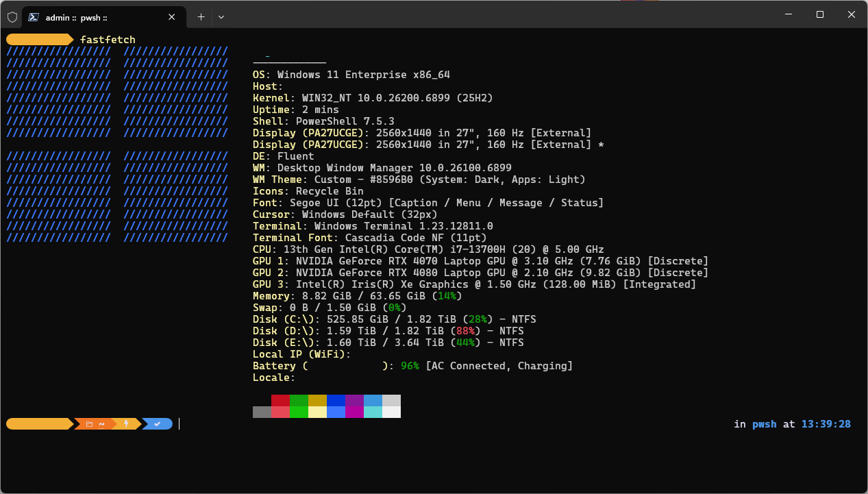The width and height of the screenshot is (868, 494).
Task: Close the admin :: pwsh tab
Action: point(171,17)
